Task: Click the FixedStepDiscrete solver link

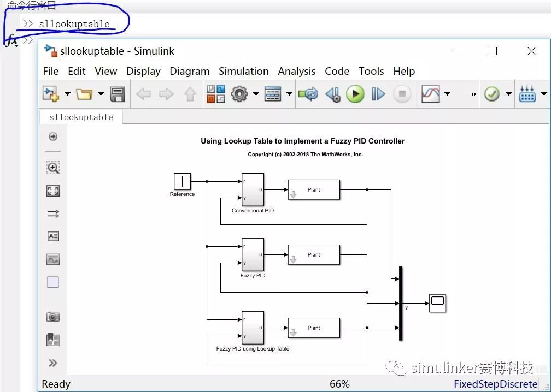Action: point(495,384)
